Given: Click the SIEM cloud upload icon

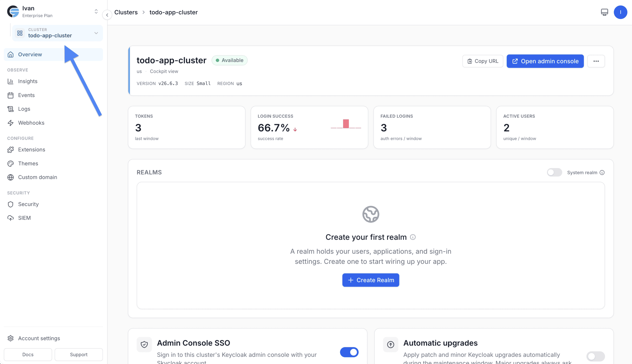Looking at the screenshot, I should tap(11, 218).
